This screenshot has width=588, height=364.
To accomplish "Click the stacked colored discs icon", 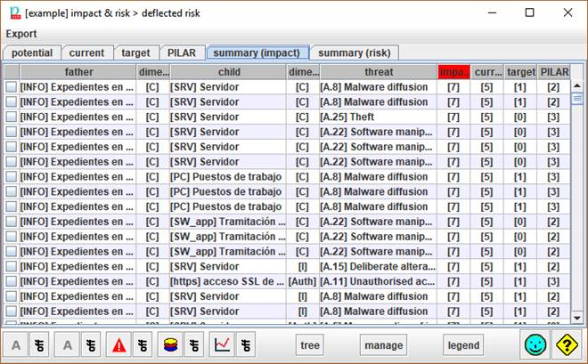I will coord(171,345).
